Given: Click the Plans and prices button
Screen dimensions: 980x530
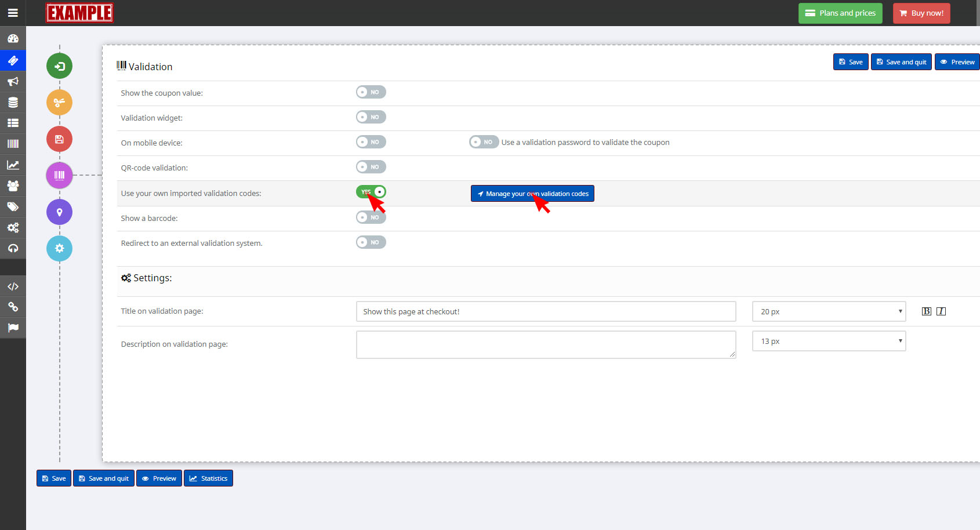Looking at the screenshot, I should point(840,13).
